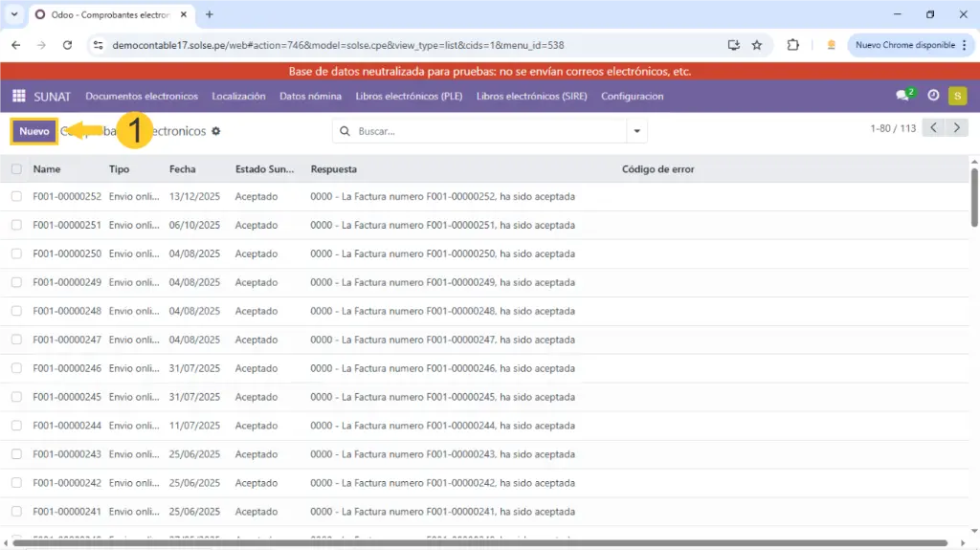
Task: Open the Odoo apps grid menu
Action: pos(18,96)
